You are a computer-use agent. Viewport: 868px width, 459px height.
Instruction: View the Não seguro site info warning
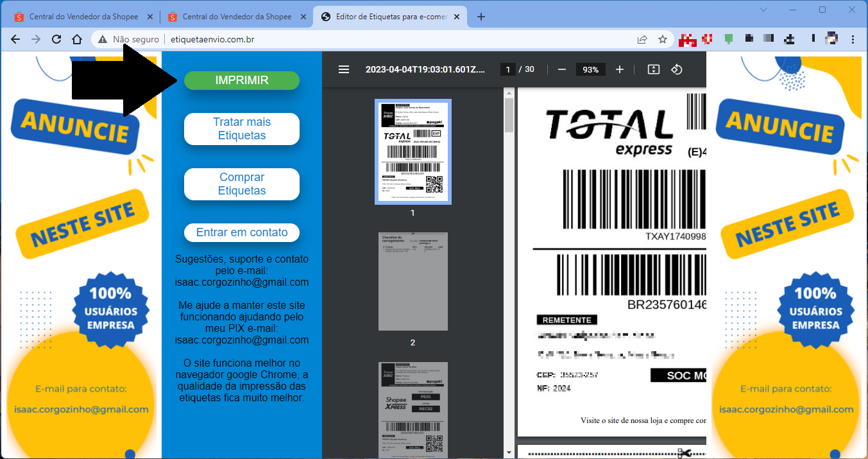129,39
